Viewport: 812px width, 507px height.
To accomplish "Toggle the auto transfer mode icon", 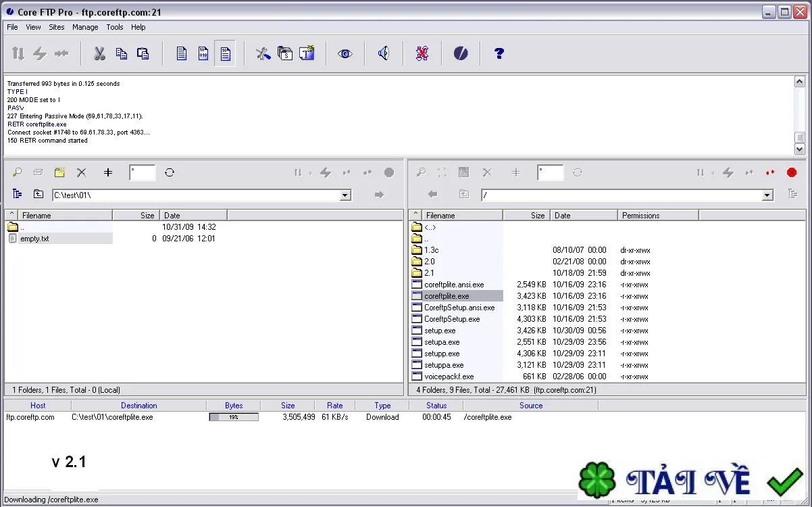I will click(x=225, y=54).
